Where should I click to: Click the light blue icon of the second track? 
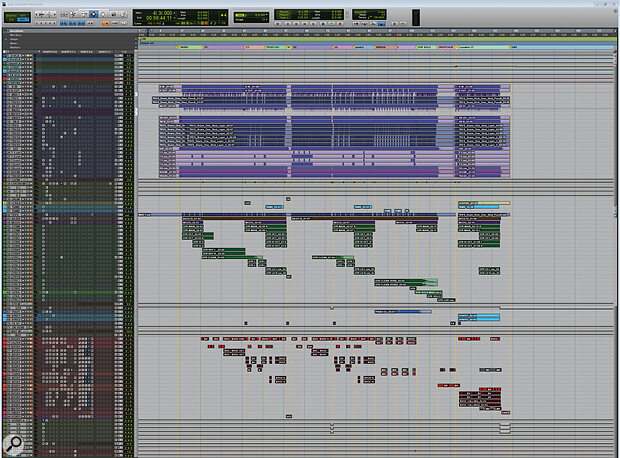[x=5, y=60]
